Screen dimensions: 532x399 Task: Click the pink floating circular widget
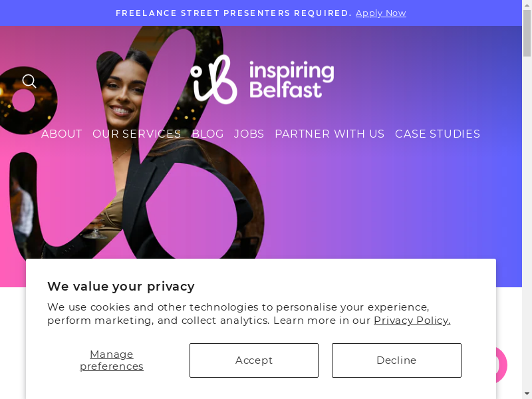502,364
